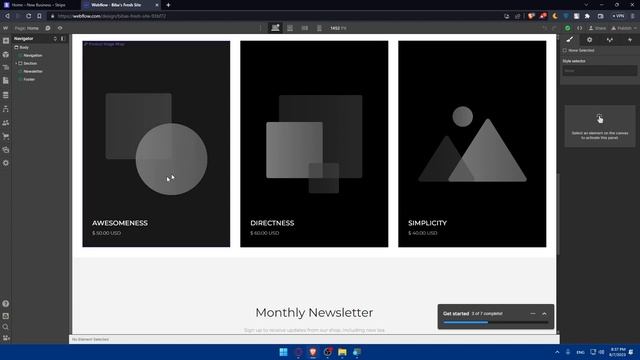Open the video tutorials icon
The height and width of the screenshot is (360, 640).
pos(6,338)
